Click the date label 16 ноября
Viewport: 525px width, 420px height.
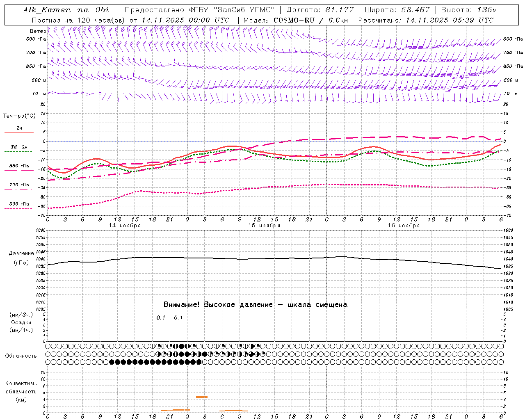pos(404,225)
